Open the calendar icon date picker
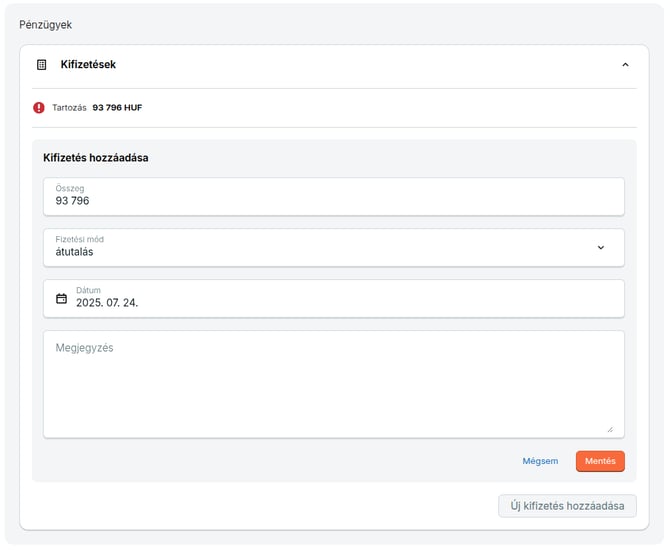Image resolution: width=670 pixels, height=550 pixels. click(61, 298)
